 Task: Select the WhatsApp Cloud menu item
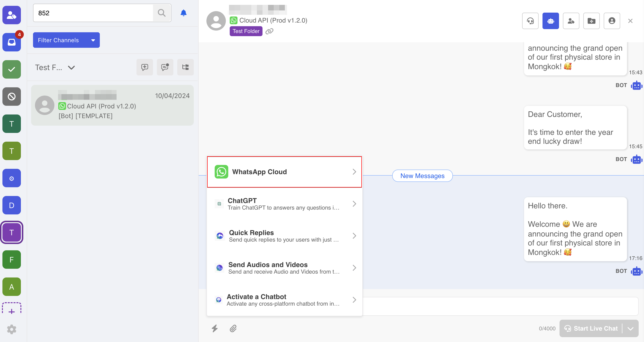(284, 172)
